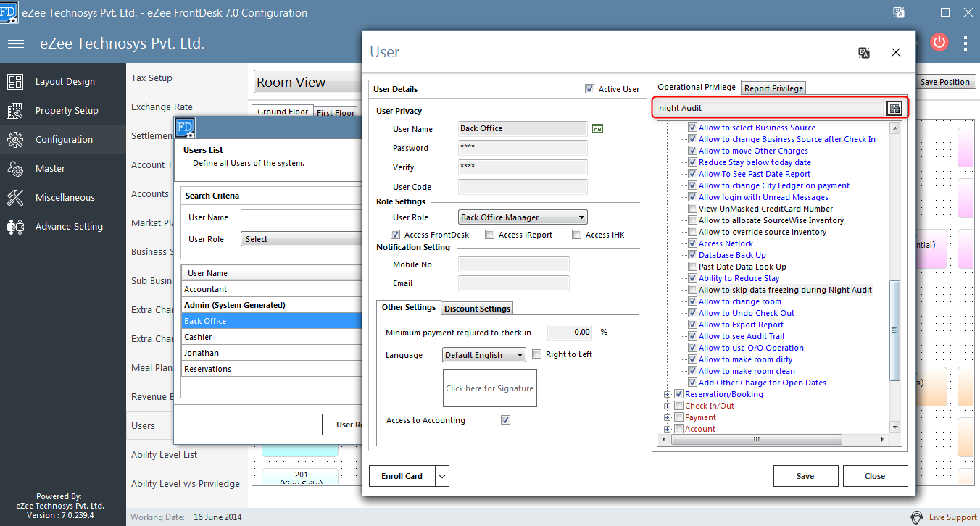Expand the Payment tree node
The height and width of the screenshot is (526, 980).
[668, 417]
